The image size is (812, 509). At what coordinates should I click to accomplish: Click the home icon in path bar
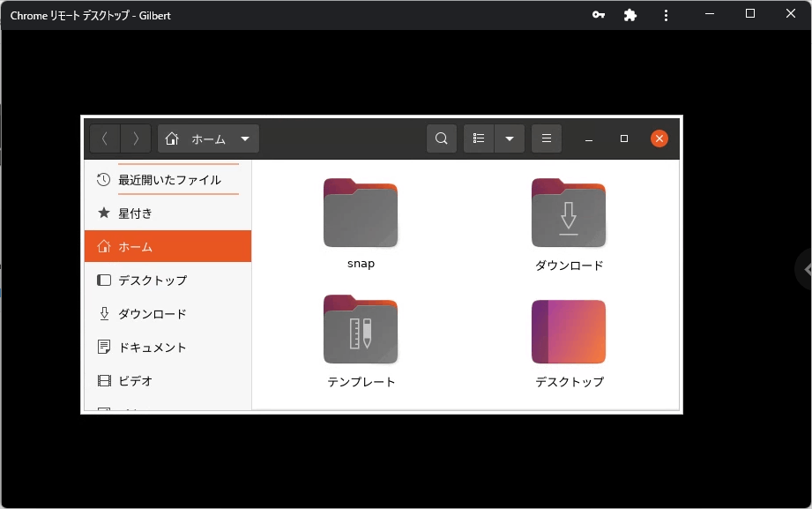[x=172, y=138]
